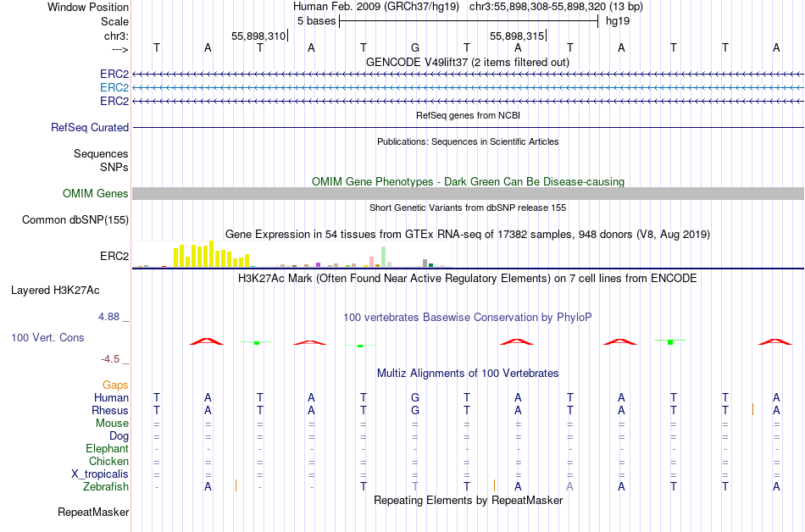Click the Common dbSNP(155) label

point(75,219)
